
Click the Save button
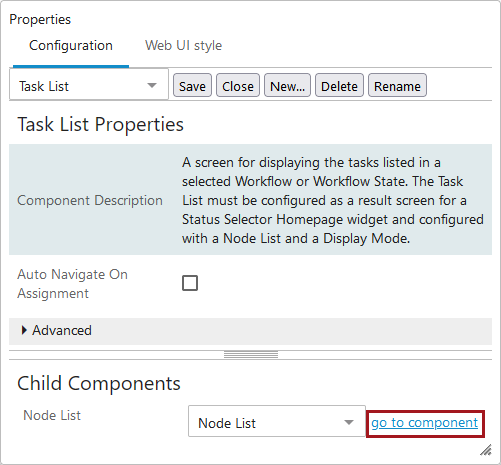(x=192, y=85)
